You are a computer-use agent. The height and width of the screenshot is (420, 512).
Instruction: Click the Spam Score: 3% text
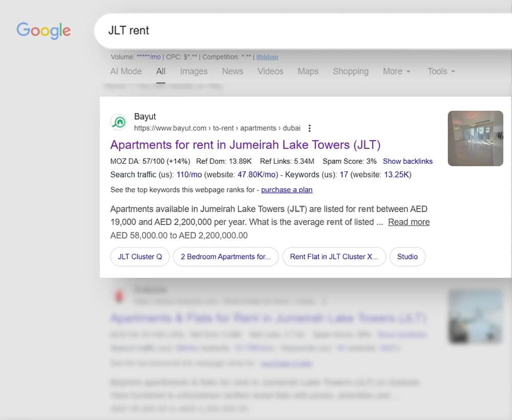pyautogui.click(x=349, y=161)
